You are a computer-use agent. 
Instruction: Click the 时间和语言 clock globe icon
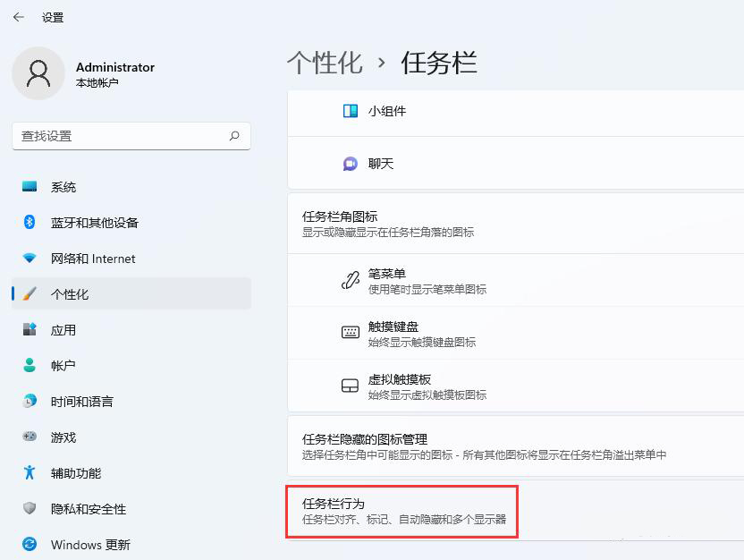coord(30,401)
